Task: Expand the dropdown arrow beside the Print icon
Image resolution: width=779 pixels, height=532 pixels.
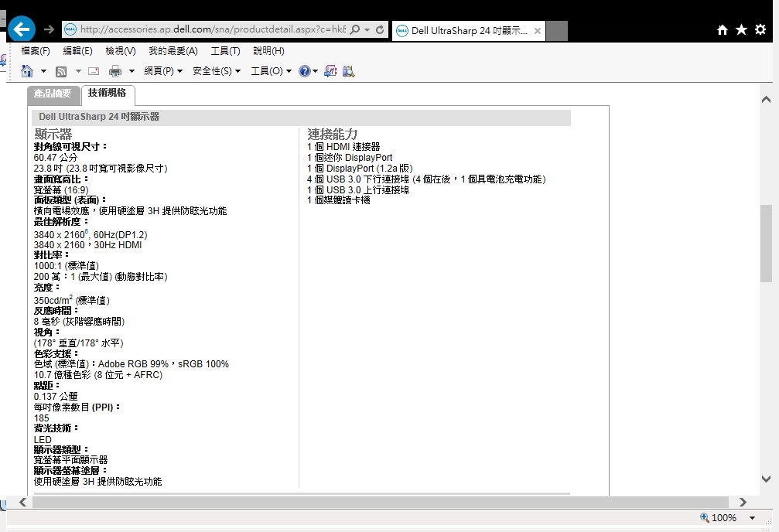Action: pos(132,72)
